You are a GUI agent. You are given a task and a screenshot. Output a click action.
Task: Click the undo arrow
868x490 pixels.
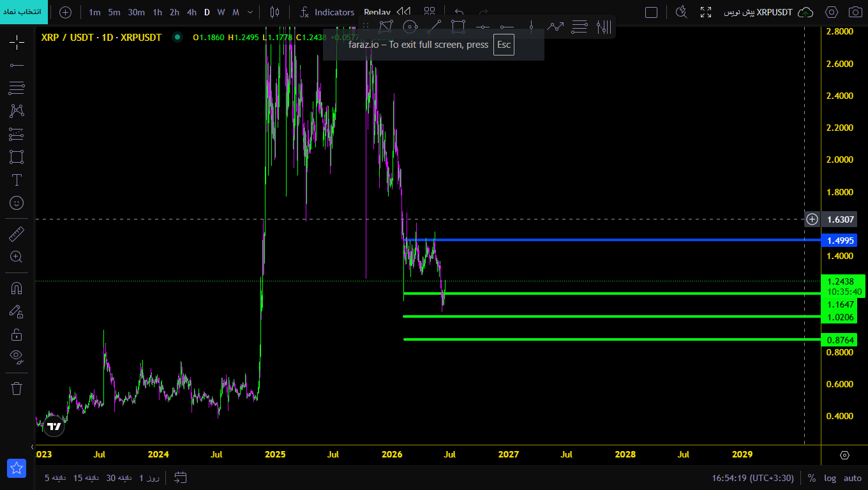[x=459, y=12]
